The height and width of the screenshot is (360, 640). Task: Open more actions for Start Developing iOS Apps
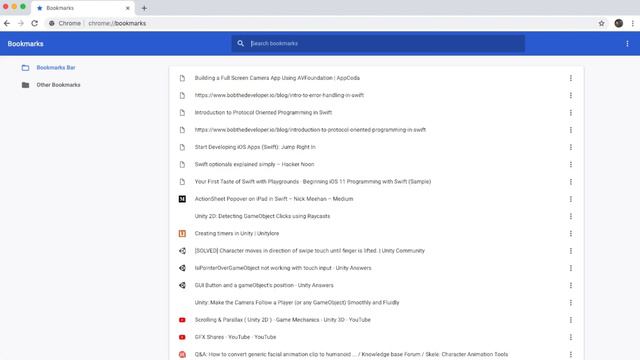coord(571,147)
